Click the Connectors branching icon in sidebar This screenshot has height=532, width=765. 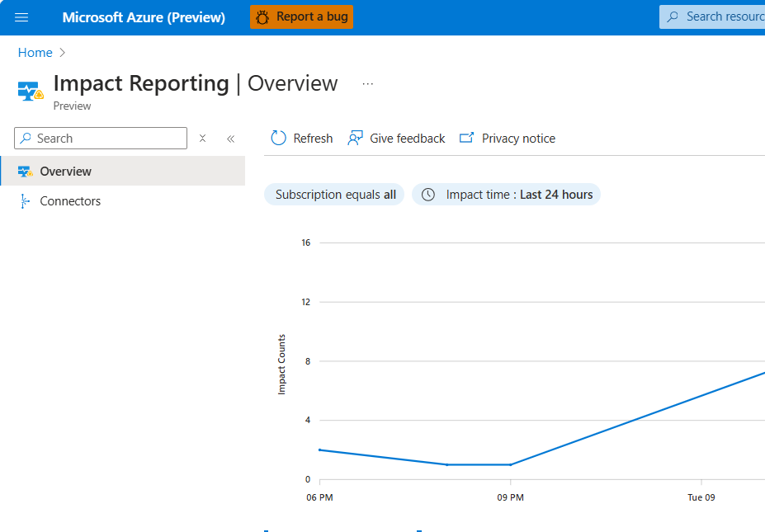(26, 200)
